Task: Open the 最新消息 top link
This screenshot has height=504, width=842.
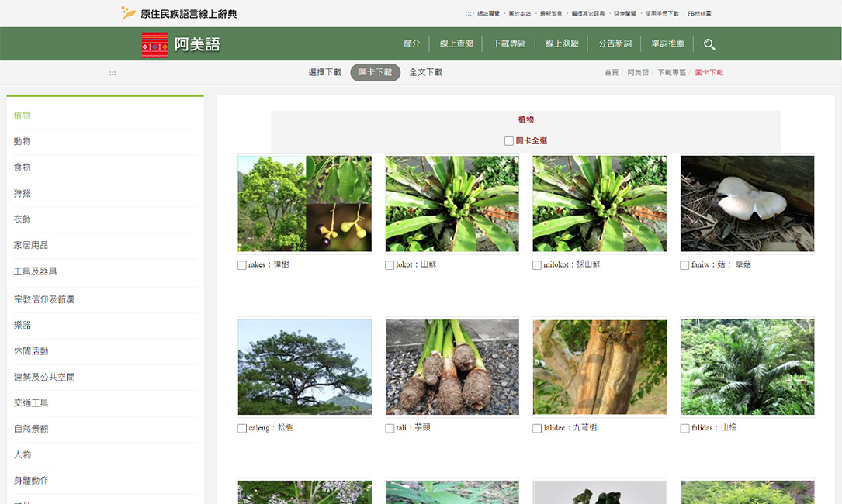Action: coord(551,13)
